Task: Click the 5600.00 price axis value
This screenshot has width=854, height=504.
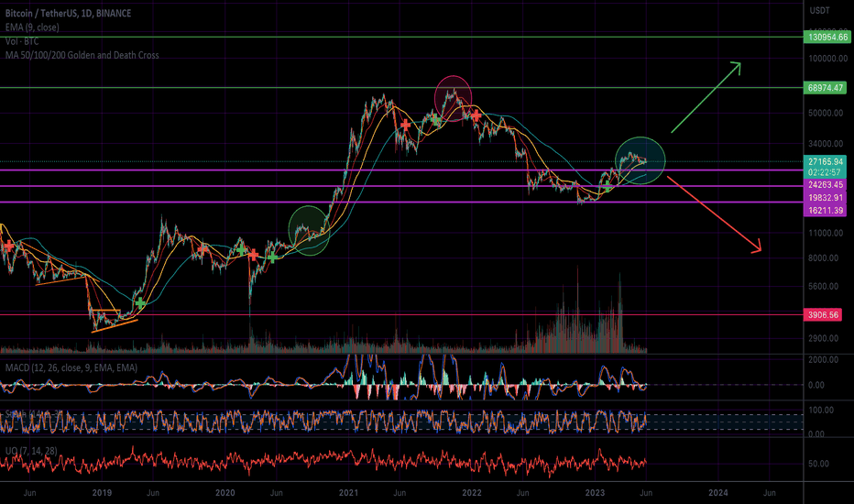Action: tap(824, 286)
